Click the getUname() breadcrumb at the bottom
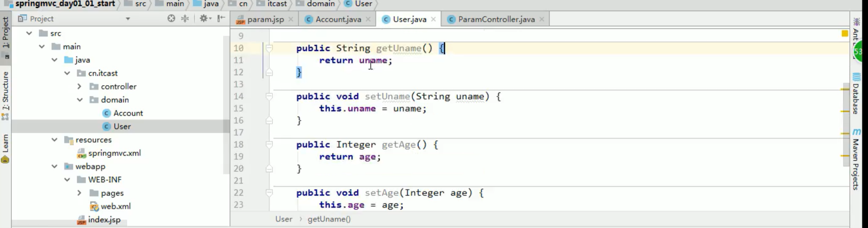The image size is (868, 228). (x=329, y=219)
